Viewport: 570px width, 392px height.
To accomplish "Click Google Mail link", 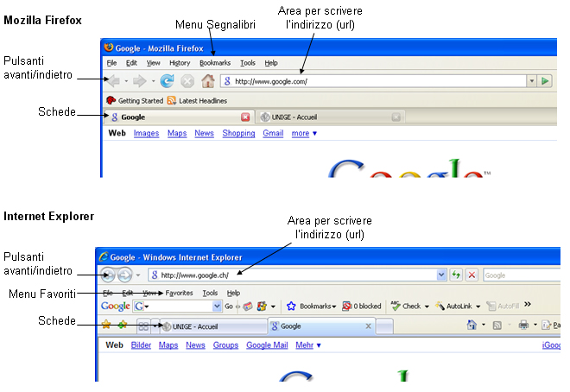I will click(x=267, y=345).
